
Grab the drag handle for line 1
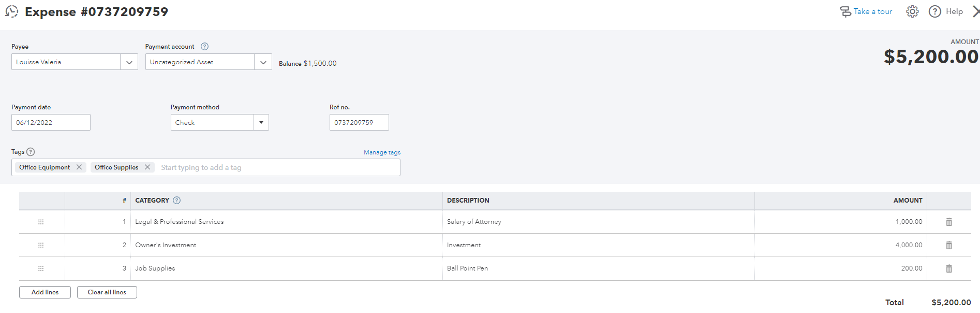tap(41, 222)
